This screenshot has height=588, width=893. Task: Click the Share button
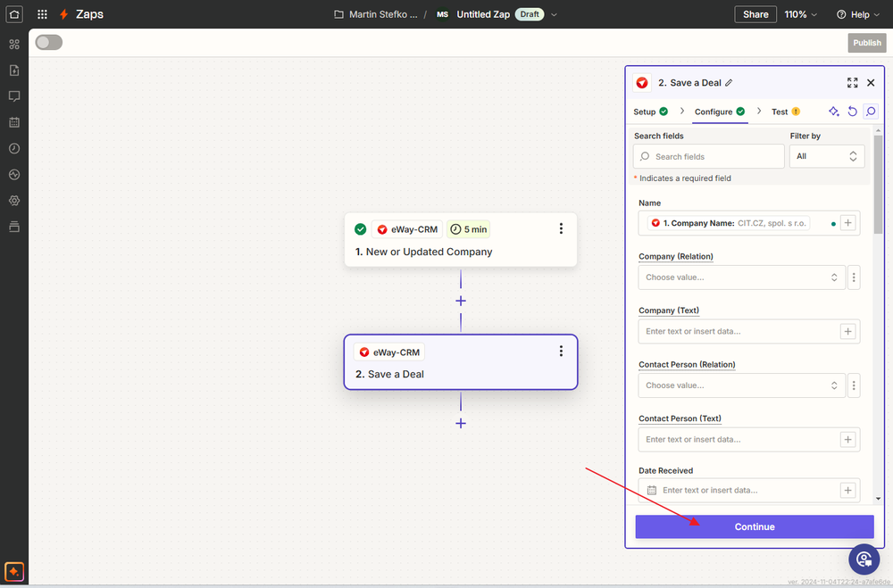click(x=755, y=14)
